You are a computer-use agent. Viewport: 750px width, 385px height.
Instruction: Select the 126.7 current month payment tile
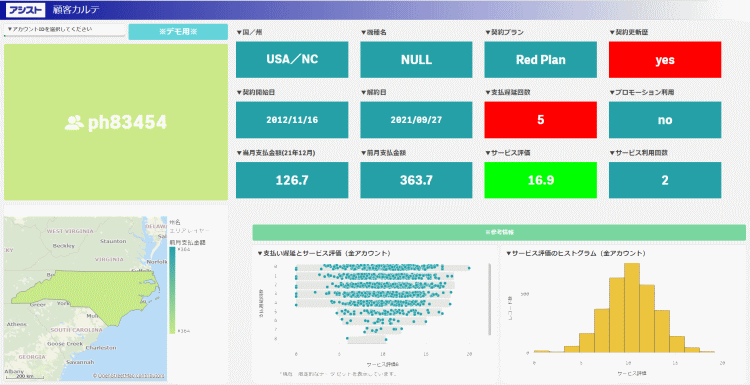coord(292,180)
